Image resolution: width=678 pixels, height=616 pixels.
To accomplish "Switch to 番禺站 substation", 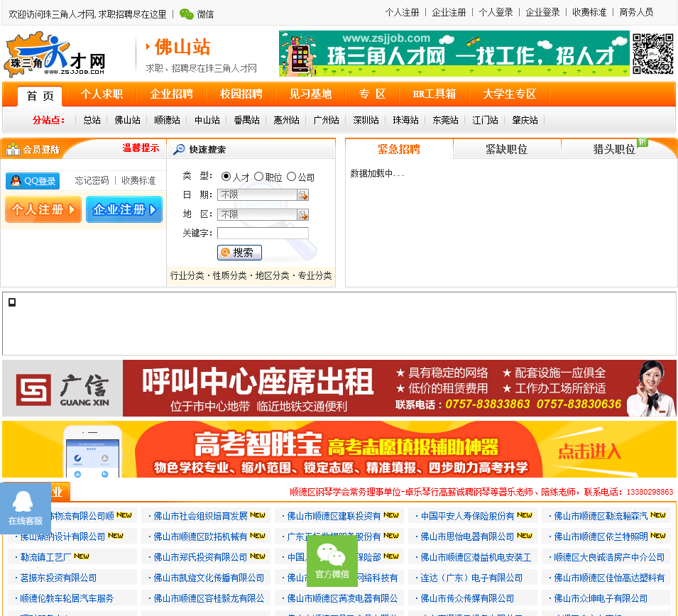I will (247, 120).
